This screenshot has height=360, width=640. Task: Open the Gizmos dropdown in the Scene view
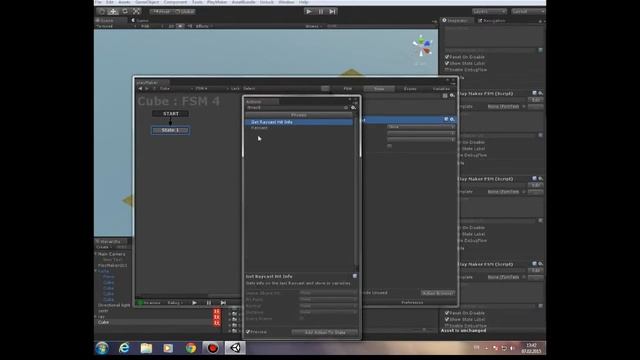click(x=313, y=26)
